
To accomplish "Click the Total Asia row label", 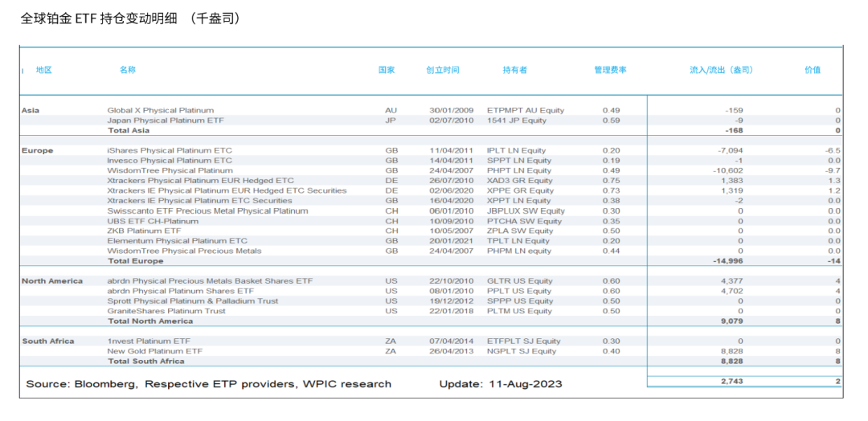I will (x=129, y=131).
